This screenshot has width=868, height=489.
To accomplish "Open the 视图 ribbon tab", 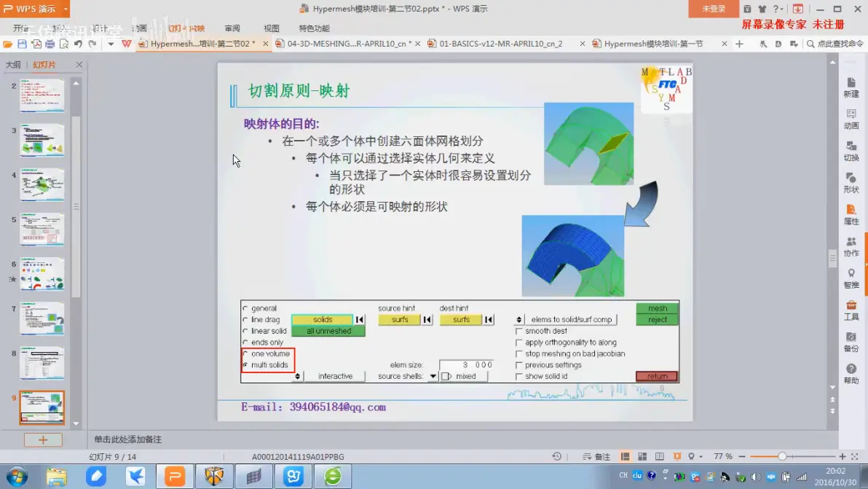I will tap(271, 28).
